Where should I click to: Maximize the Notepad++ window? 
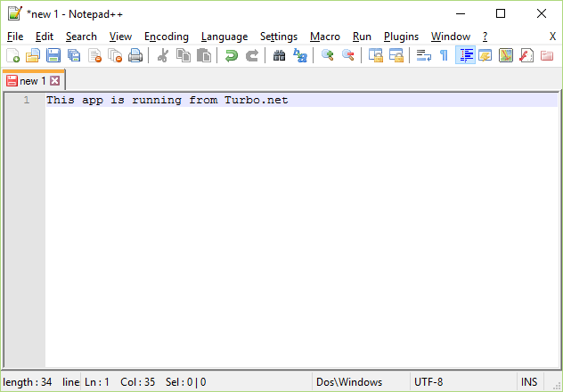click(x=501, y=13)
